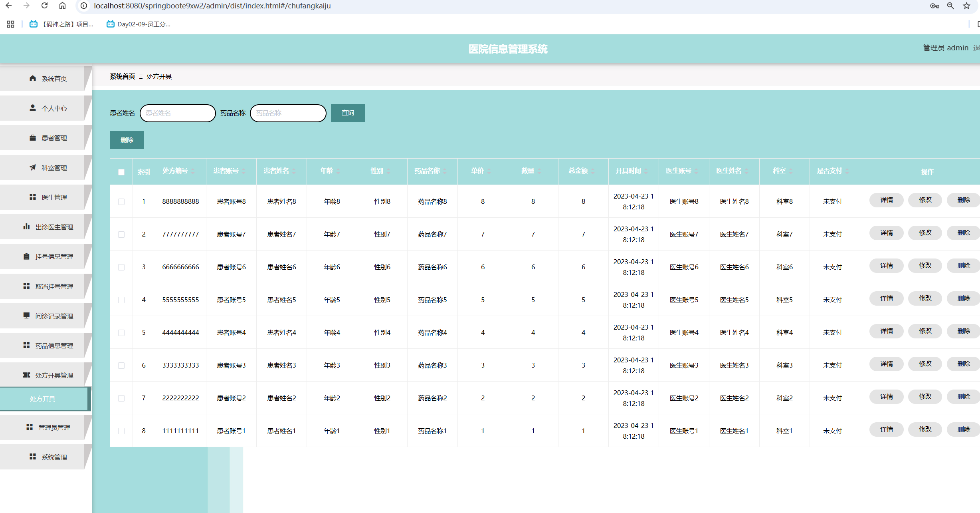Open the Day02-09-员工分 bookmark

pyautogui.click(x=138, y=24)
